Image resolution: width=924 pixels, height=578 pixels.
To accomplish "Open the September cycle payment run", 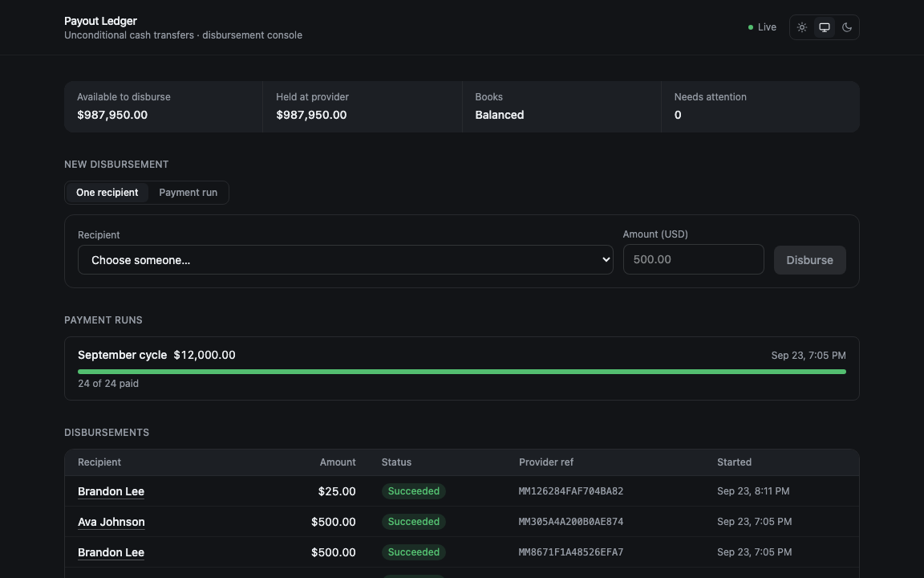I will [462, 368].
